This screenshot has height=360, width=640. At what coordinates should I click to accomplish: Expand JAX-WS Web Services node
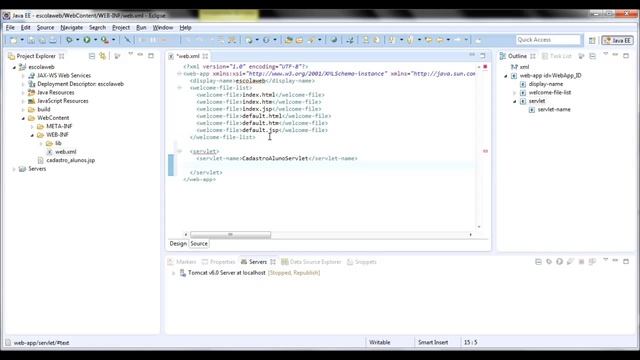(23, 76)
